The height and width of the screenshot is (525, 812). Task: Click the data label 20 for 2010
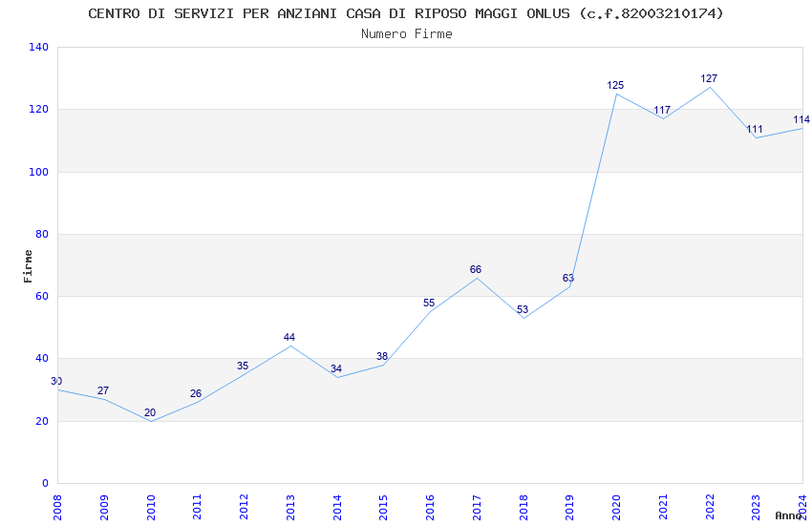pos(150,412)
